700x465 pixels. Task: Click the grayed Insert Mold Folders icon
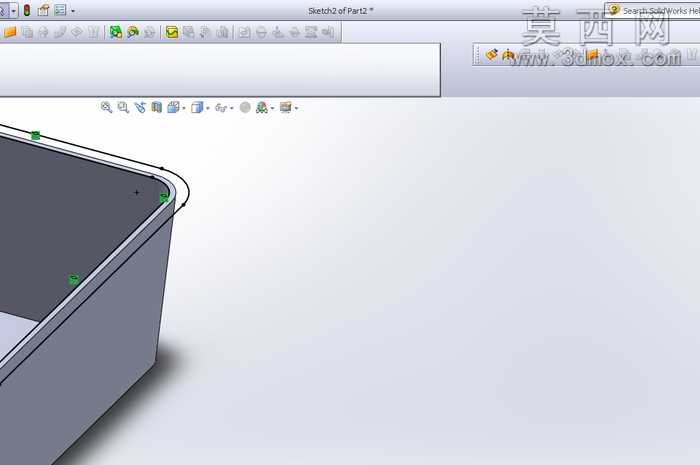[x=244, y=32]
